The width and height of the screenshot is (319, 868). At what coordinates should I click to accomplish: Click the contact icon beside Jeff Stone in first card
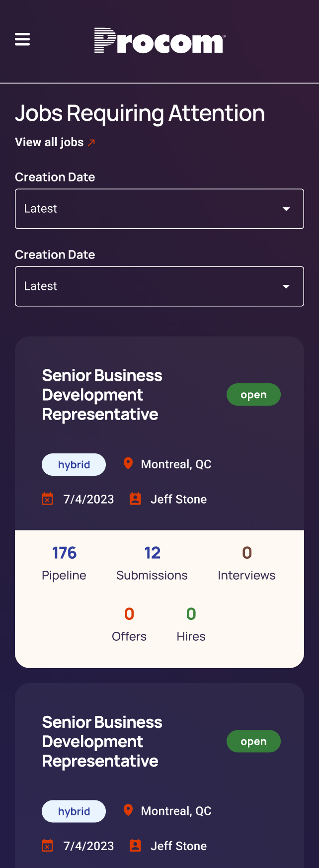(135, 499)
